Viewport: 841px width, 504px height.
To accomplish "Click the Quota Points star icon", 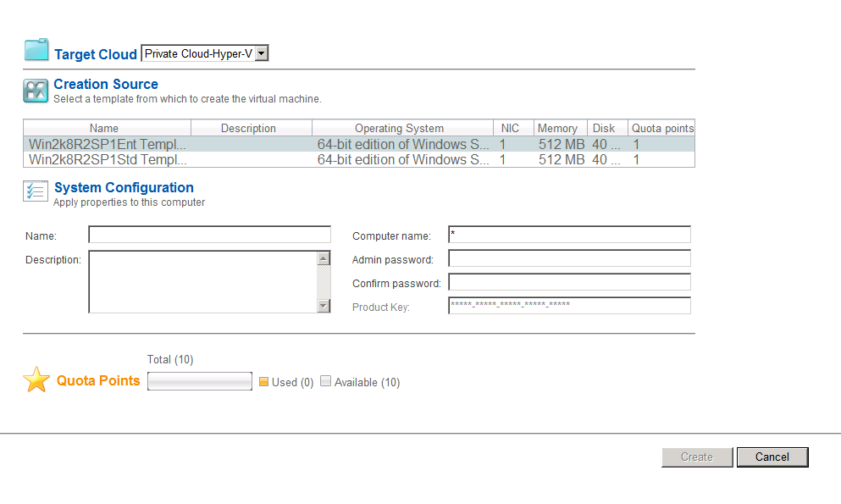I will tap(36, 379).
